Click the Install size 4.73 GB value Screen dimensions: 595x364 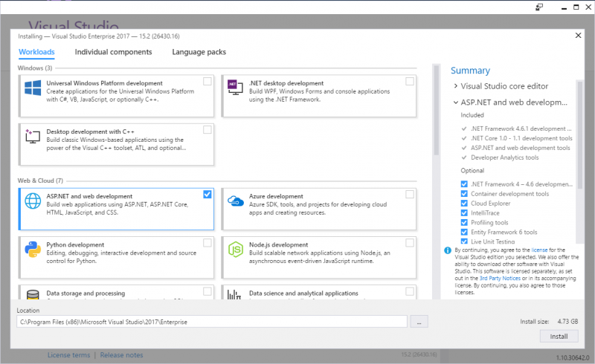click(x=567, y=322)
